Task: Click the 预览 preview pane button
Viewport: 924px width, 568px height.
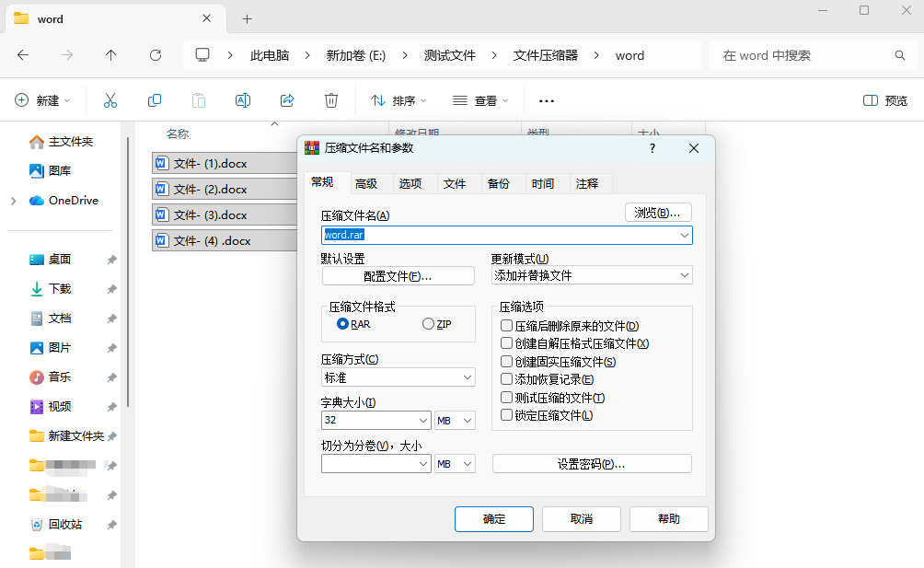Action: pyautogui.click(x=885, y=100)
